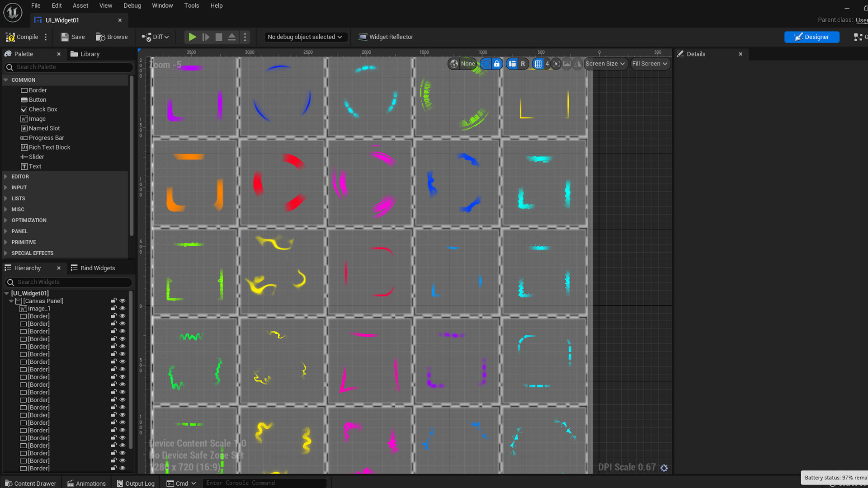This screenshot has width=868, height=488.
Task: Adjust the DPI Scale settings gear
Action: click(664, 468)
